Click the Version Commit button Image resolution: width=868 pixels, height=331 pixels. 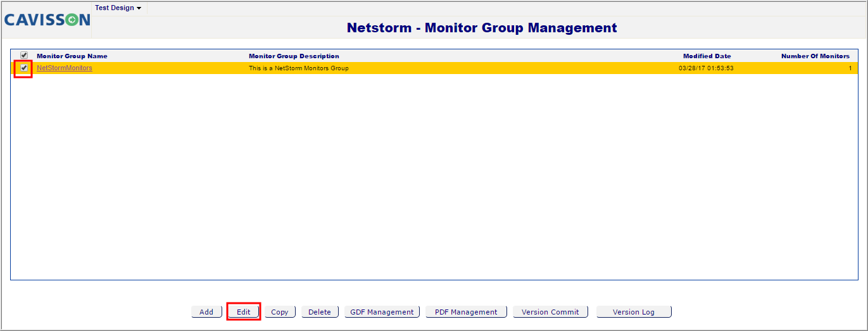click(550, 312)
